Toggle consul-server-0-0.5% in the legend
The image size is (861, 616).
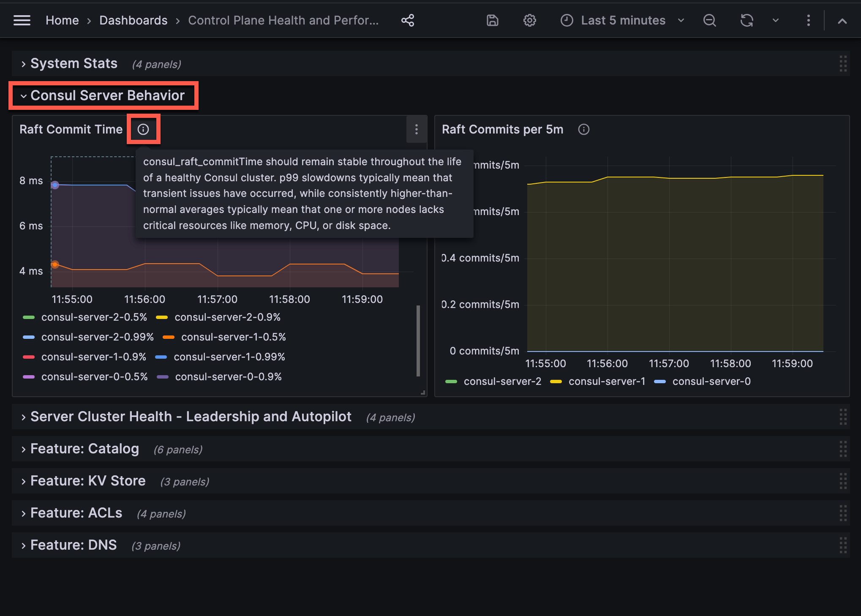95,376
